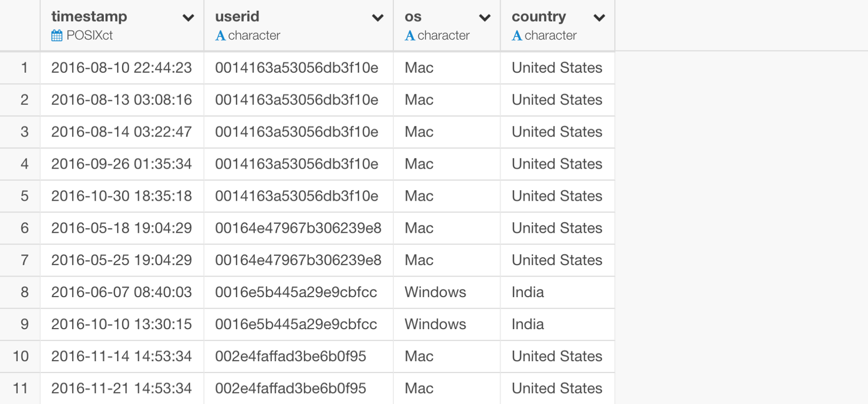
Task: Expand the os column menu chevron
Action: pyautogui.click(x=485, y=18)
